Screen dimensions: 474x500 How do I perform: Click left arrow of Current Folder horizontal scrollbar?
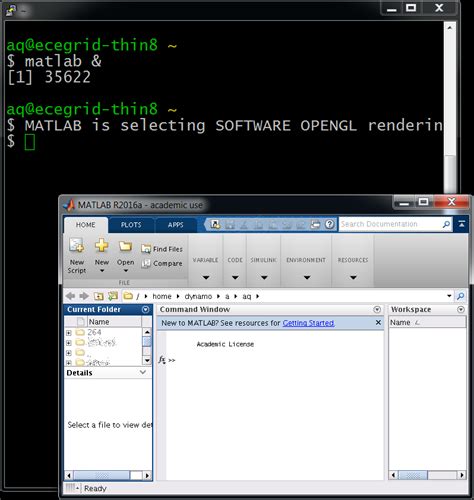(x=69, y=475)
